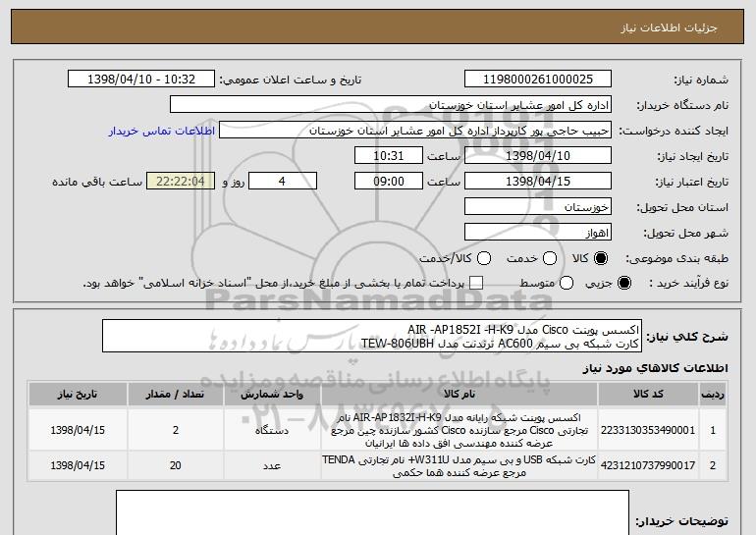Select the کالا radio button
Viewport: 756px width, 535px height.
(x=601, y=259)
